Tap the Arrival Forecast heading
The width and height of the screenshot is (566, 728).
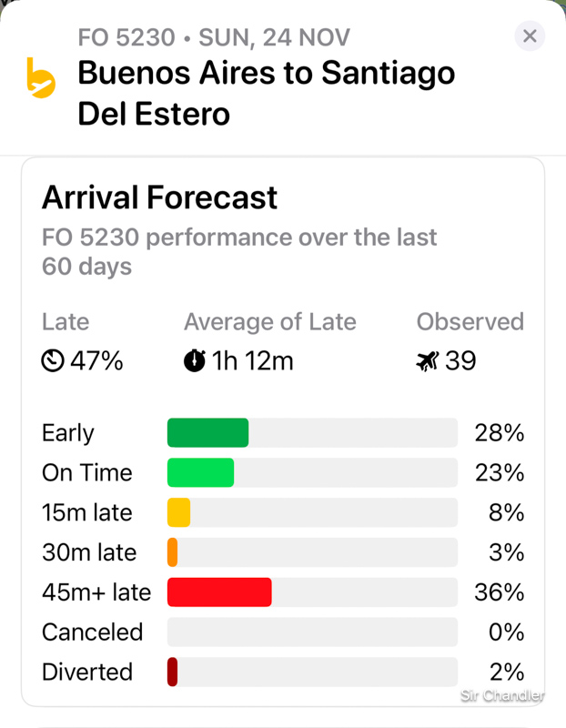[x=160, y=197]
